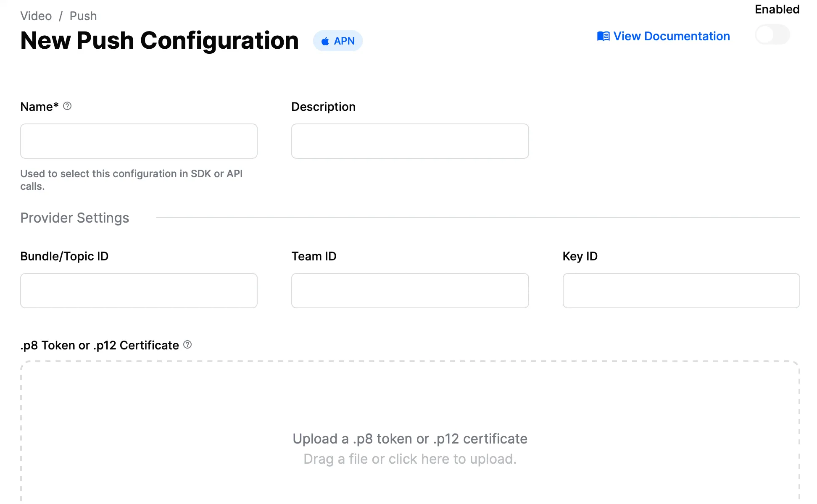Navigate to Video via breadcrumb

36,16
